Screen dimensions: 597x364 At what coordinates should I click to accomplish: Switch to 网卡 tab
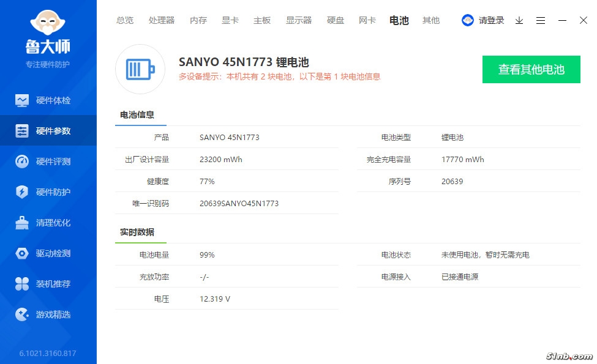click(367, 20)
